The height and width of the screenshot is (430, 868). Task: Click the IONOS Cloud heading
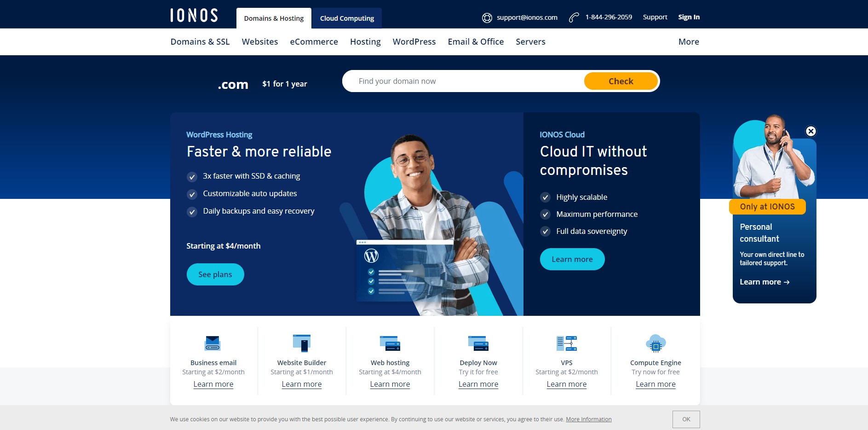tap(562, 134)
